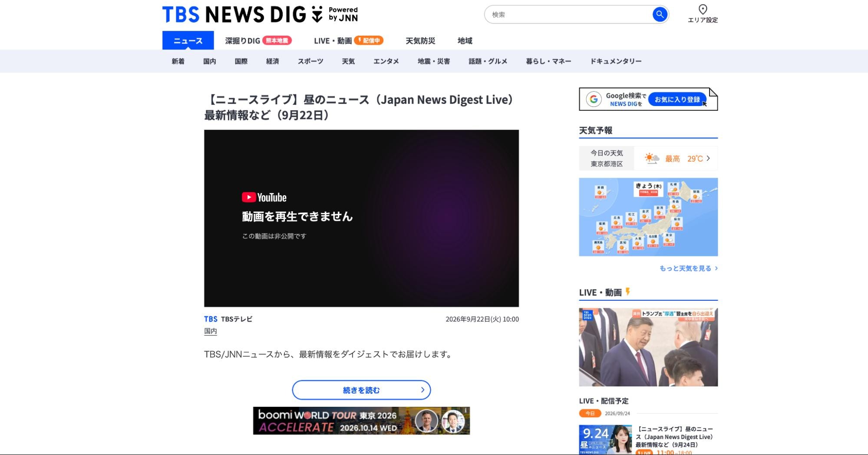The image size is (868, 455).
Task: Focus the 検索 search input field
Action: (569, 14)
